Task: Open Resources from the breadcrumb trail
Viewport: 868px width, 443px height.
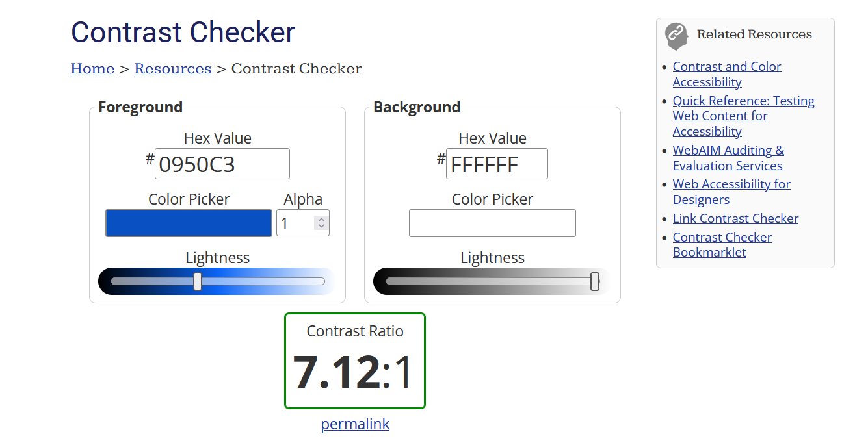Action: tap(172, 68)
